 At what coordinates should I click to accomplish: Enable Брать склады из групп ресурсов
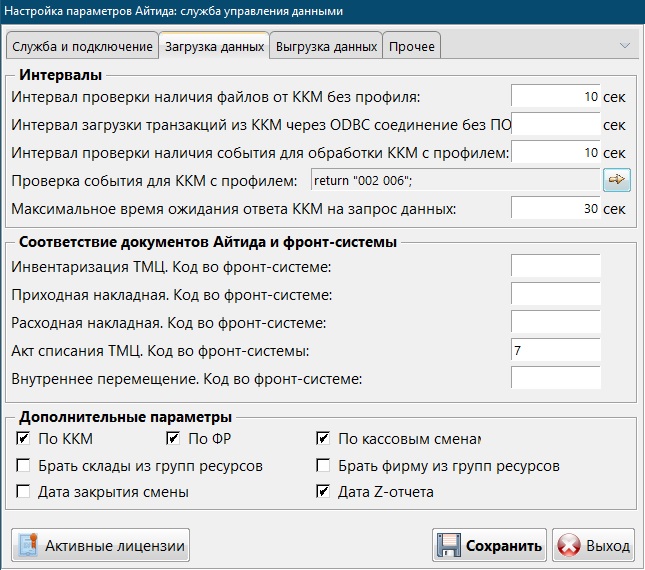pyautogui.click(x=23, y=466)
